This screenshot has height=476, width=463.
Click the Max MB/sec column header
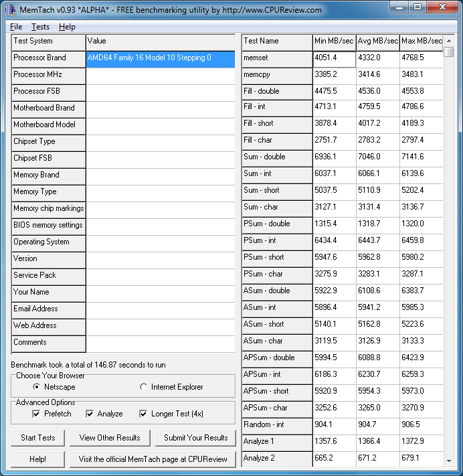[422, 42]
